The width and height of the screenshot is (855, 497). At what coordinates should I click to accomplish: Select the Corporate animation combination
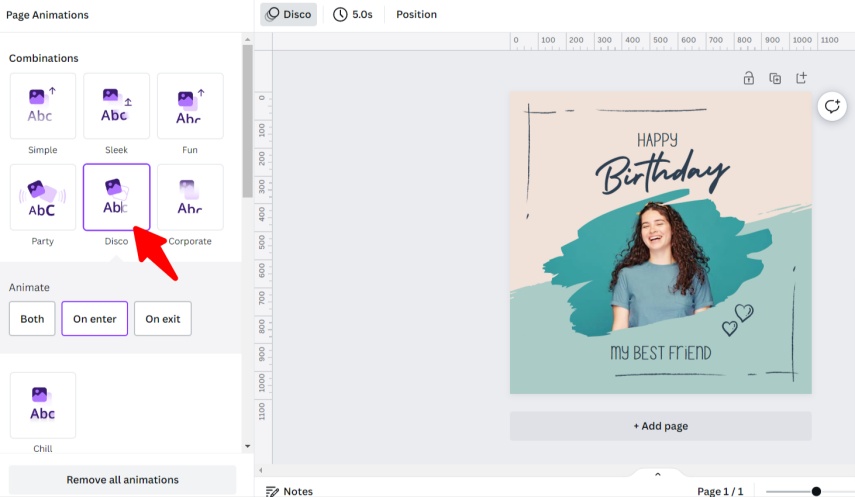tap(190, 197)
